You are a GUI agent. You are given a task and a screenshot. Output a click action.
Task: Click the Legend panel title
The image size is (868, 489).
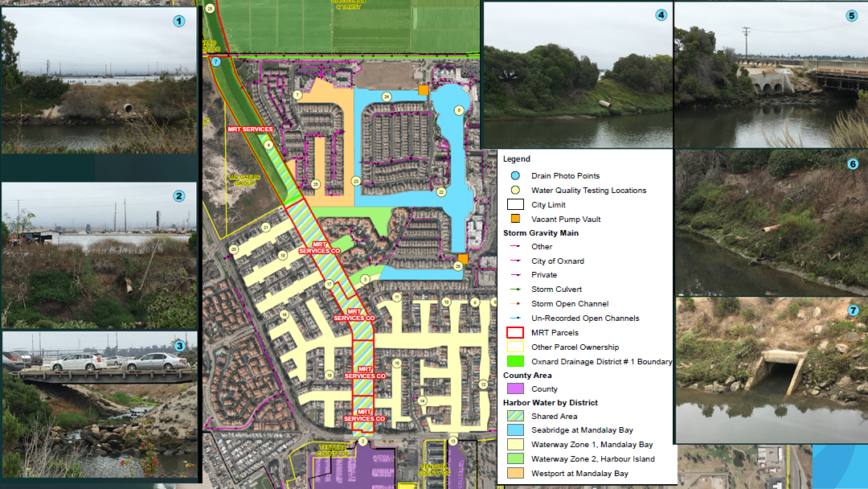(518, 158)
